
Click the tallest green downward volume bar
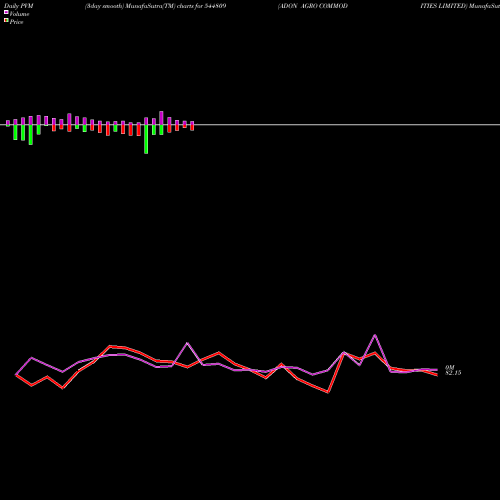click(146, 139)
